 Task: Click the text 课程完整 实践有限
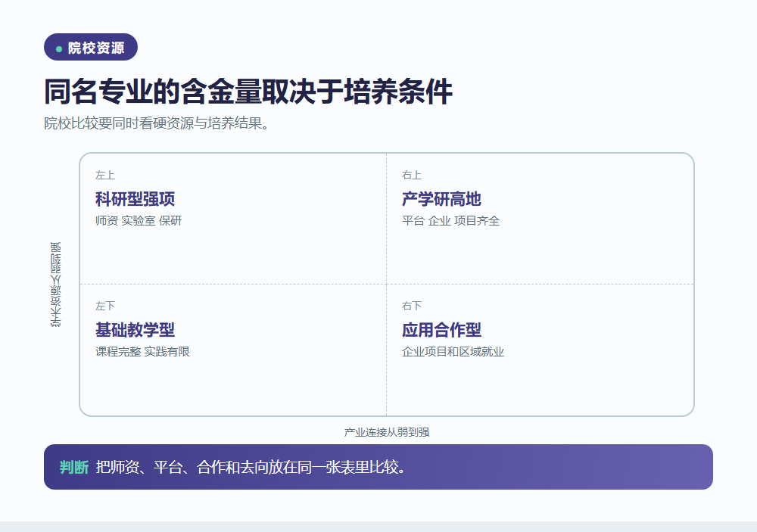click(142, 351)
